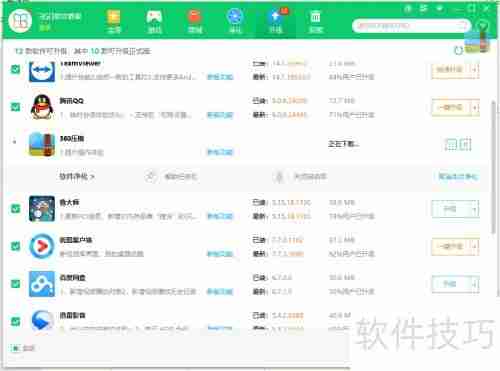
Task: Click the round icon right of the search box
Action: tap(482, 25)
